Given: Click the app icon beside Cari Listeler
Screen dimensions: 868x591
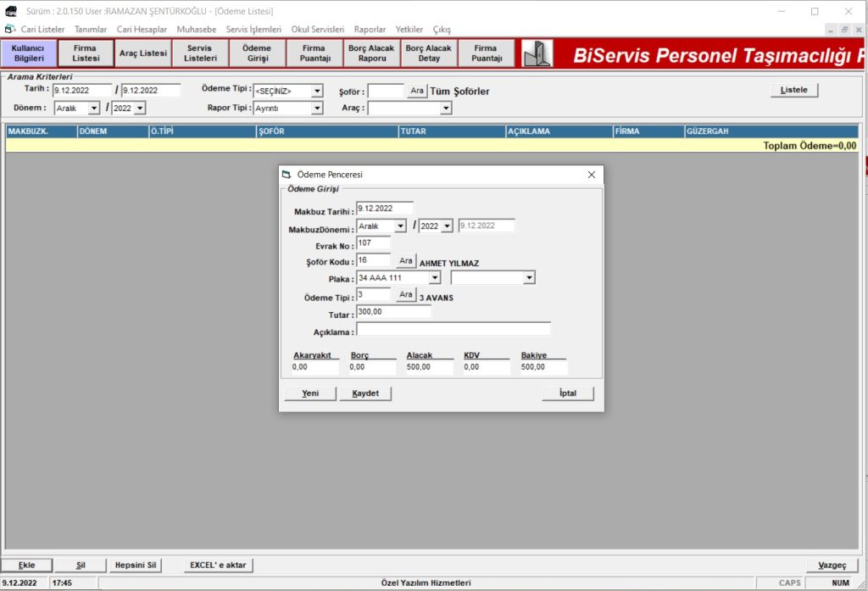Looking at the screenshot, I should pos(10,29).
